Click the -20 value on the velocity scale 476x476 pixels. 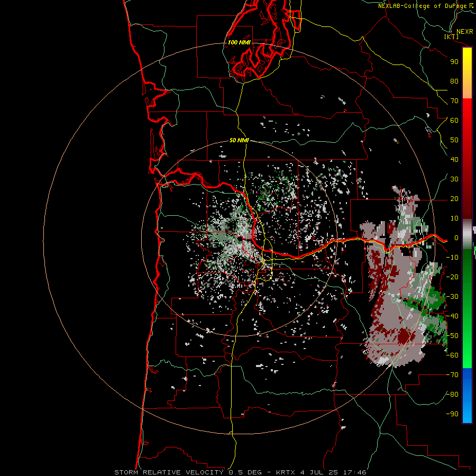452,277
